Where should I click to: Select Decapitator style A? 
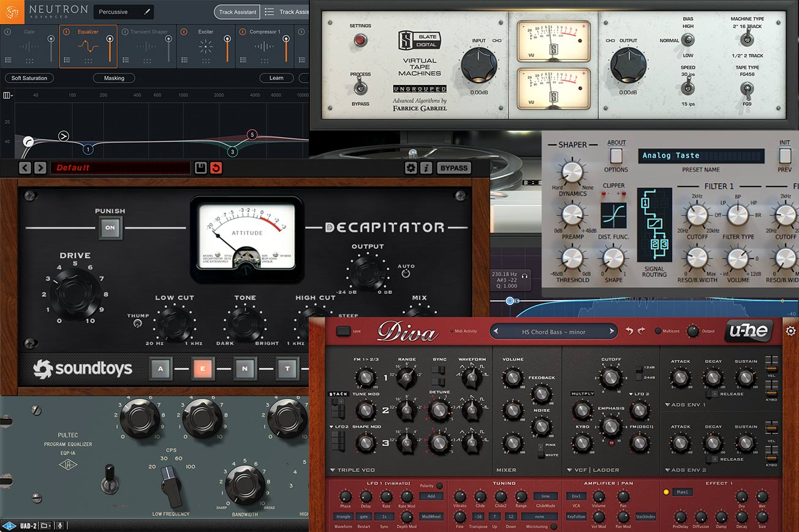(x=161, y=369)
